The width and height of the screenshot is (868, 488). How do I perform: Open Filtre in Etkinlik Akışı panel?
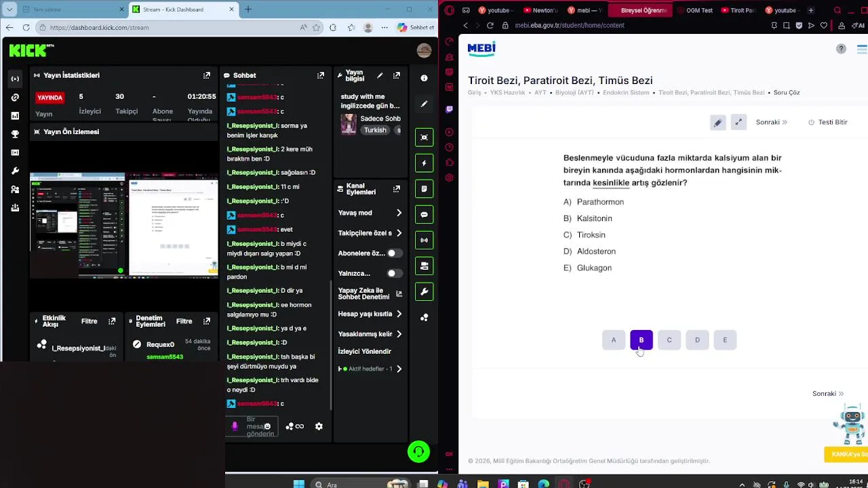click(90, 321)
